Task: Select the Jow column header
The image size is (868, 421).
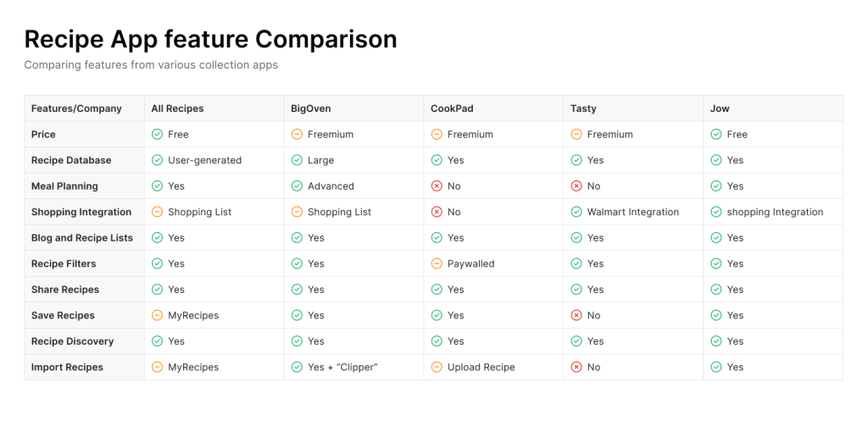Action: [773, 108]
